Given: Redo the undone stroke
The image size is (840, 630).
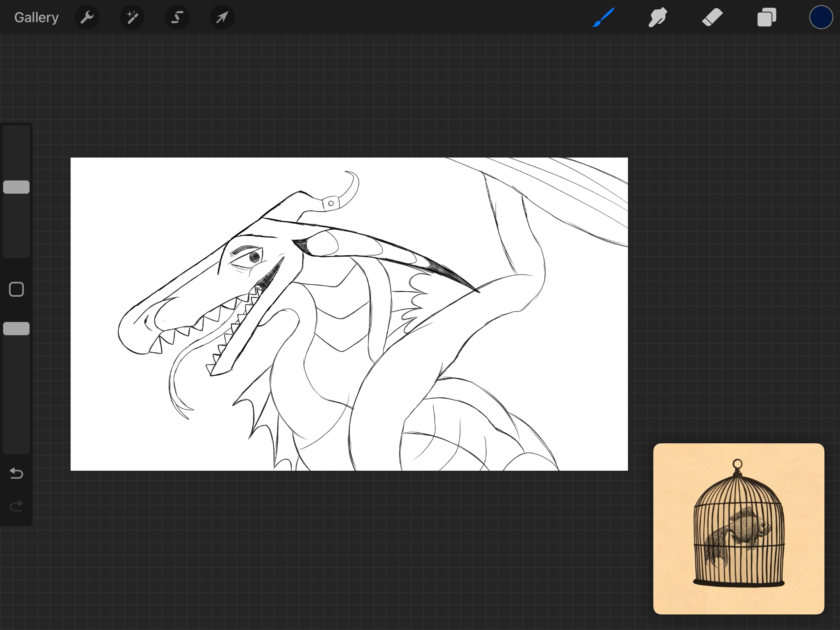Looking at the screenshot, I should (x=16, y=506).
